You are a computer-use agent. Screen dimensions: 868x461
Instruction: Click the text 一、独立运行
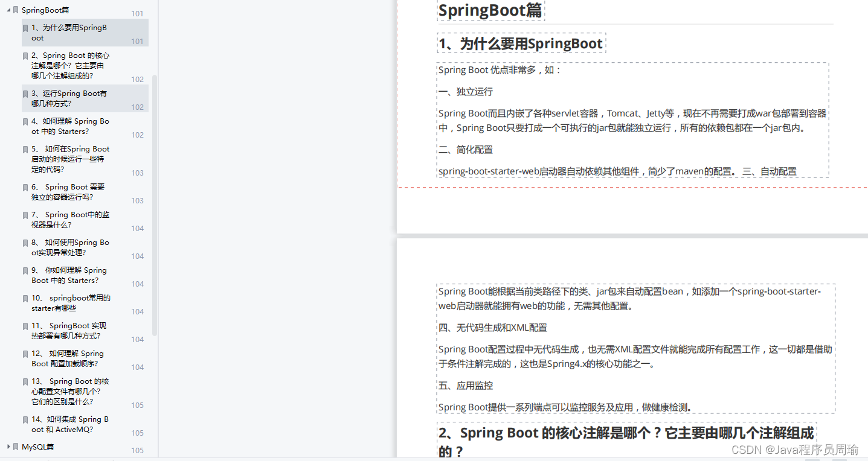(466, 92)
